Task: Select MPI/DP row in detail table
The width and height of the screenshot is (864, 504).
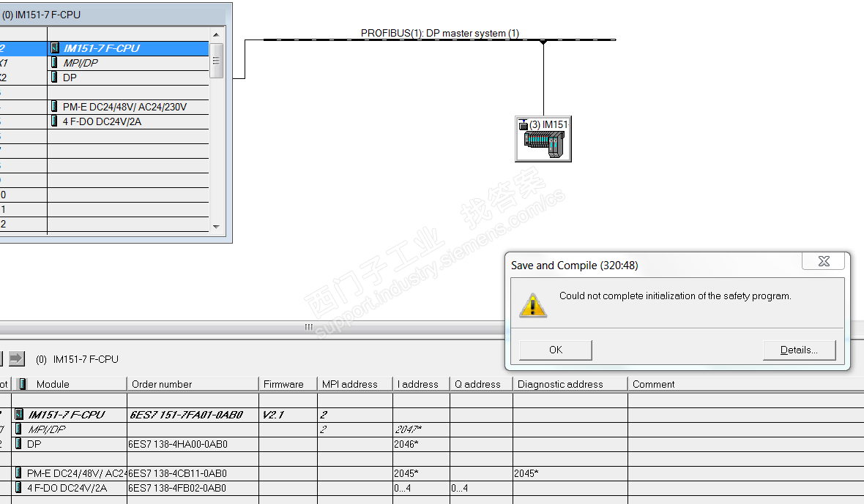Action: click(x=432, y=429)
